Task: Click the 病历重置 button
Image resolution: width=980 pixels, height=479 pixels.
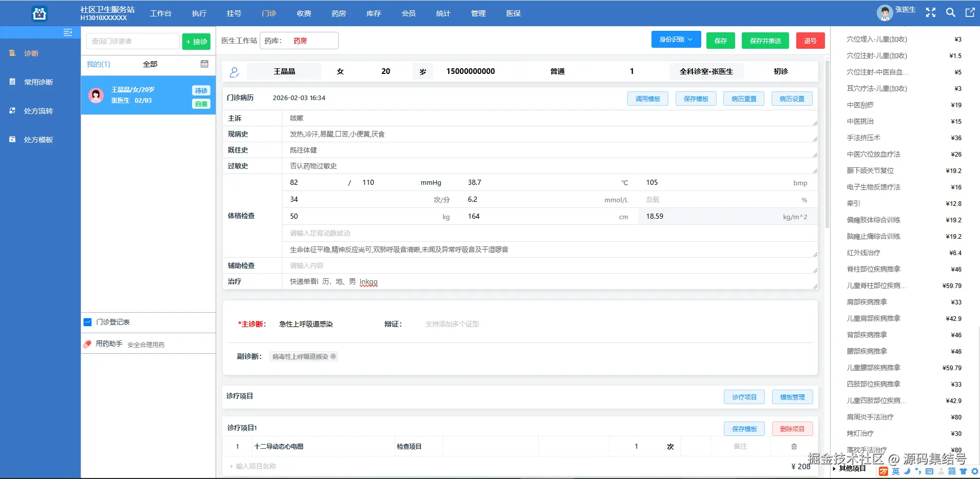Action: 744,99
